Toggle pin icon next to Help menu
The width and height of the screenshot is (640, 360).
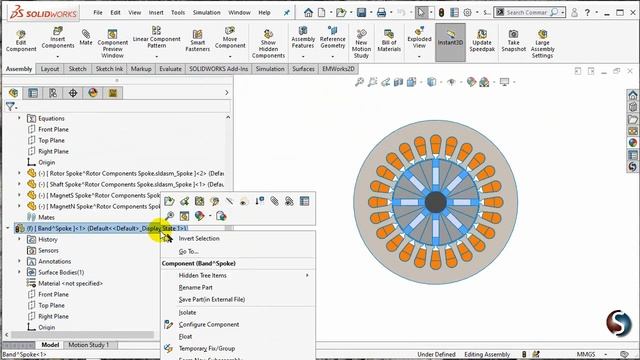tap(287, 13)
